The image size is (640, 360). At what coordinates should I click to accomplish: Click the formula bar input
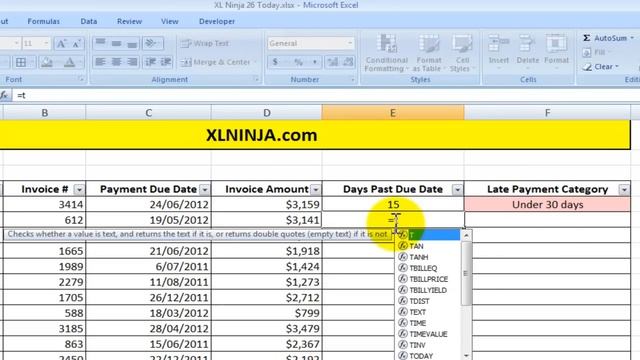[x=327, y=95]
